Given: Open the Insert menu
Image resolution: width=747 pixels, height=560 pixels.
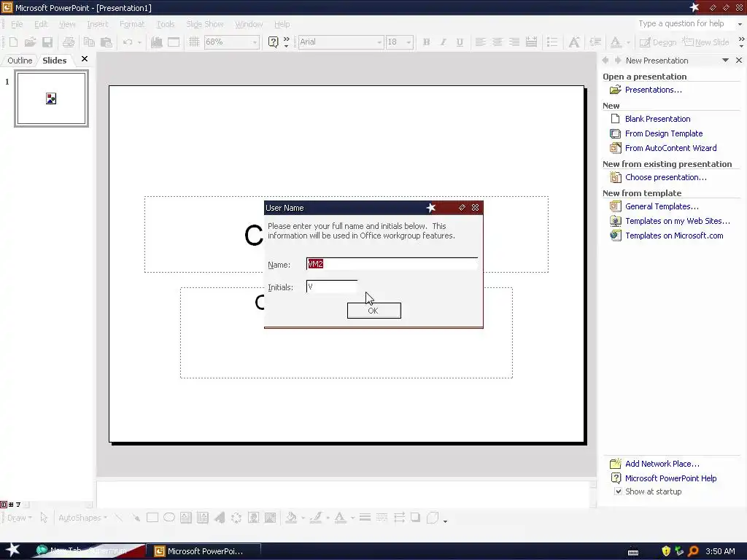Looking at the screenshot, I should click(98, 24).
